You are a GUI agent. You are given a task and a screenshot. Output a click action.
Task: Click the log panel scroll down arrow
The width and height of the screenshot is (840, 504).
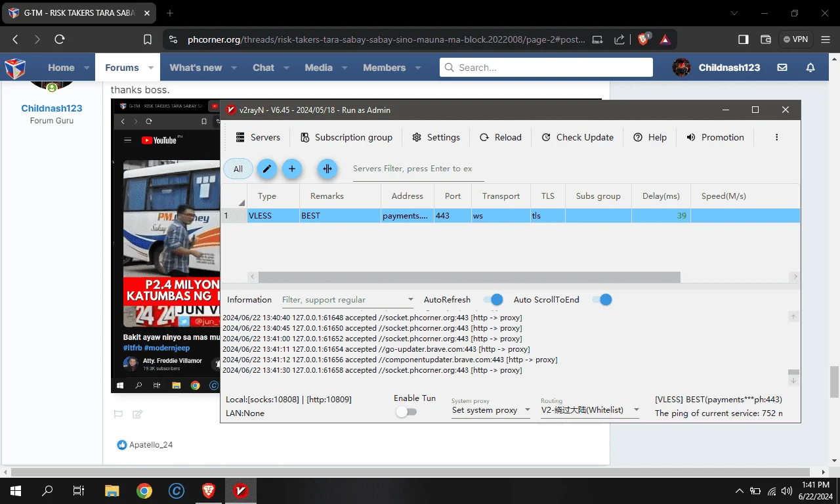point(793,381)
